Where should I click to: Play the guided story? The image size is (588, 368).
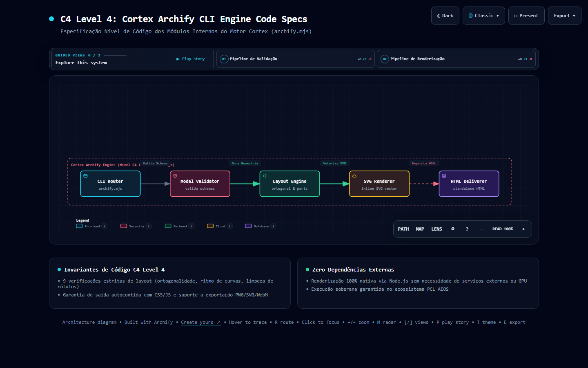191,59
